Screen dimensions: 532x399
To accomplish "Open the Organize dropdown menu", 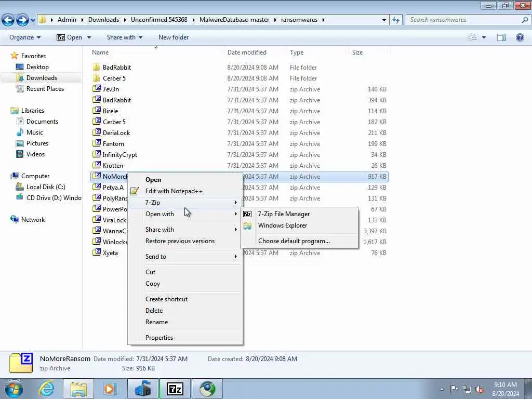I will pos(25,37).
